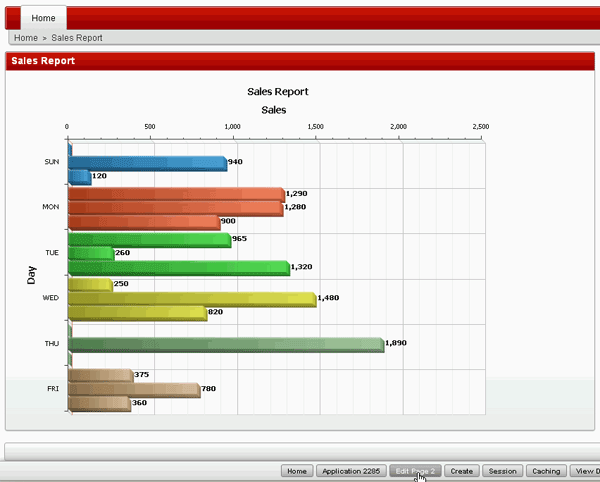This screenshot has width=600, height=482.
Task: Click the TUE bar labeled 260
Action: point(91,254)
